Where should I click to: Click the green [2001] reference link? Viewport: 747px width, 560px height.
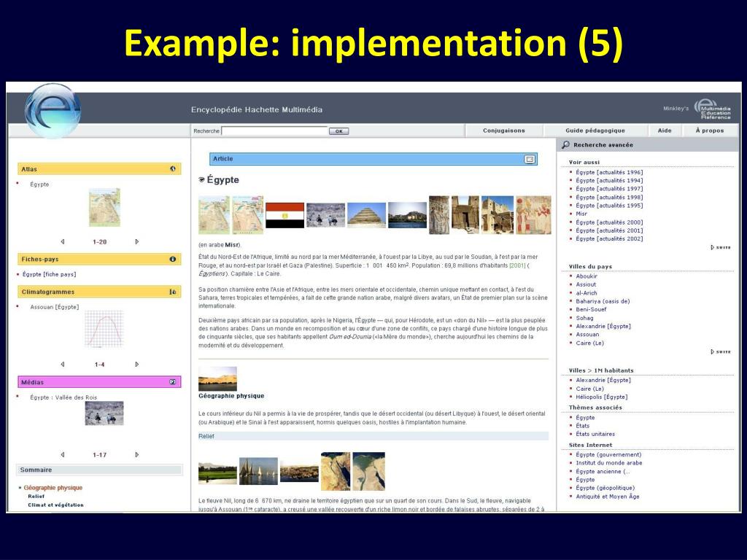[x=517, y=265]
